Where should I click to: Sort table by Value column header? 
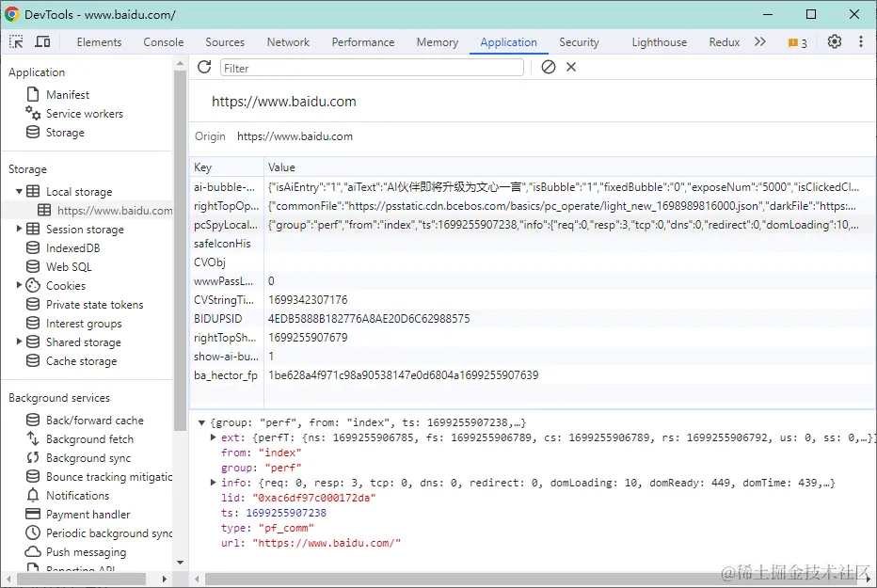pos(570,167)
